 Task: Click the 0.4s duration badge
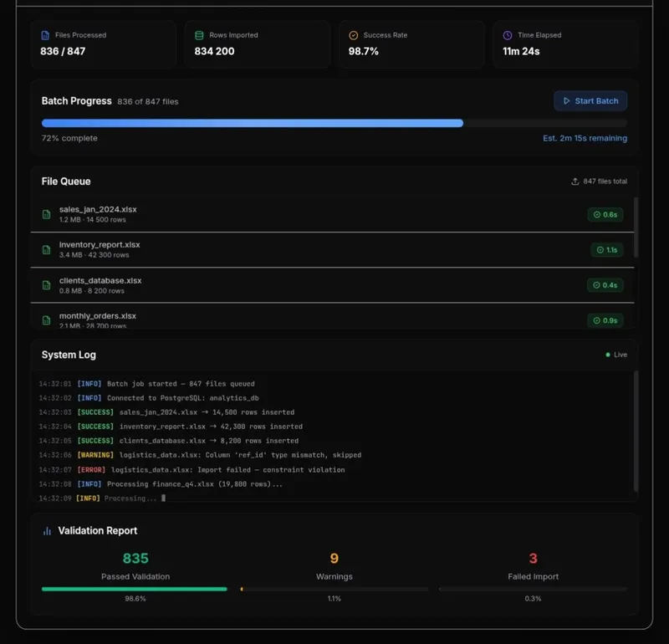[x=605, y=285]
